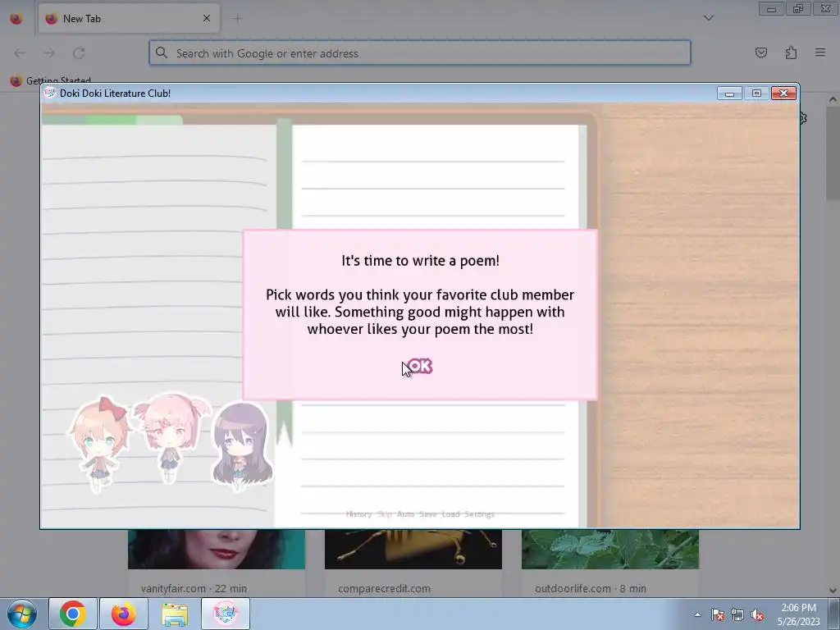
Task: Open the Action Center flag icon
Action: pyautogui.click(x=717, y=615)
